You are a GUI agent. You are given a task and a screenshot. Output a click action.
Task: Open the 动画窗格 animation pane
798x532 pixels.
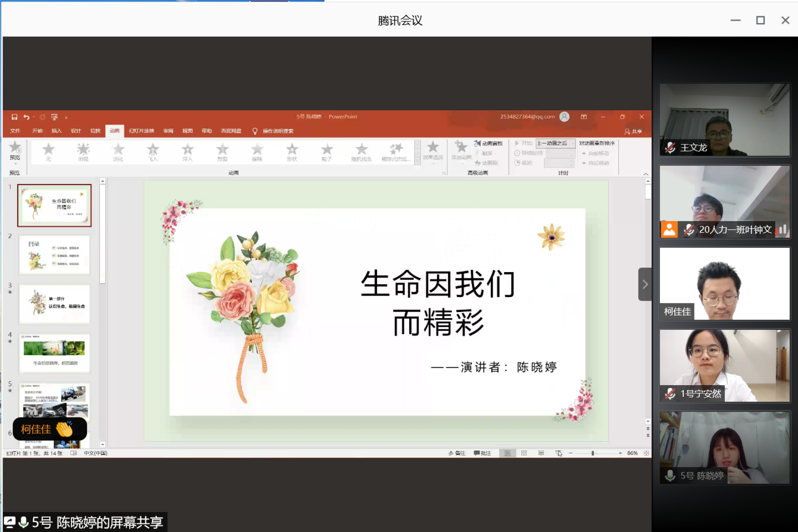point(488,144)
